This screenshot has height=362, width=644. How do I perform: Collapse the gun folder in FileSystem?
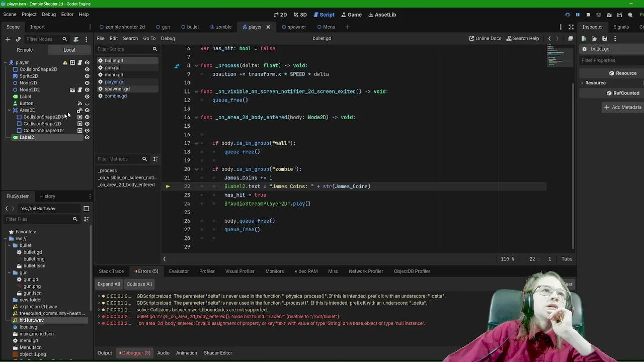pos(10,273)
